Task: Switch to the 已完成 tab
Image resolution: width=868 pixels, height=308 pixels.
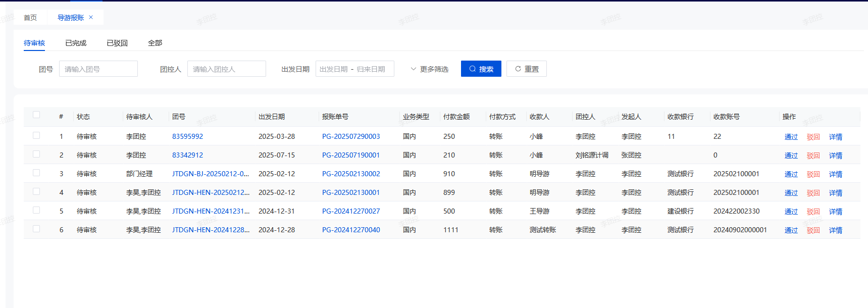Action: 76,43
